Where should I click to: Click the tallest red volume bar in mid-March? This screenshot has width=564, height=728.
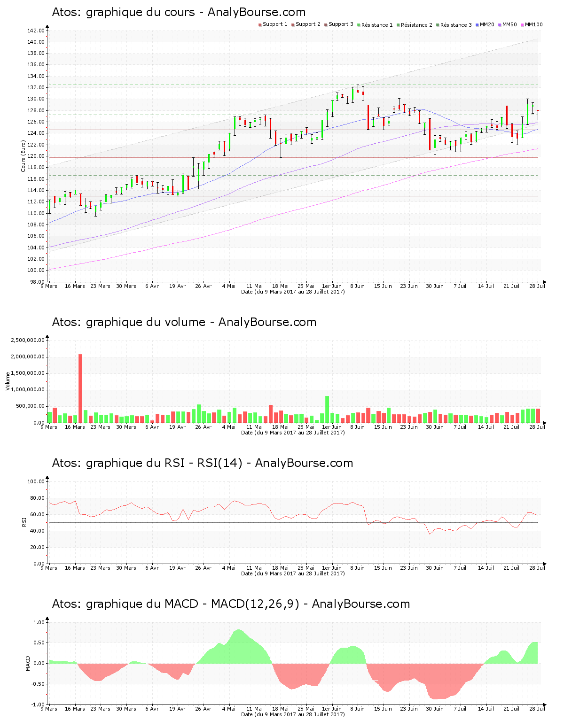[80, 388]
